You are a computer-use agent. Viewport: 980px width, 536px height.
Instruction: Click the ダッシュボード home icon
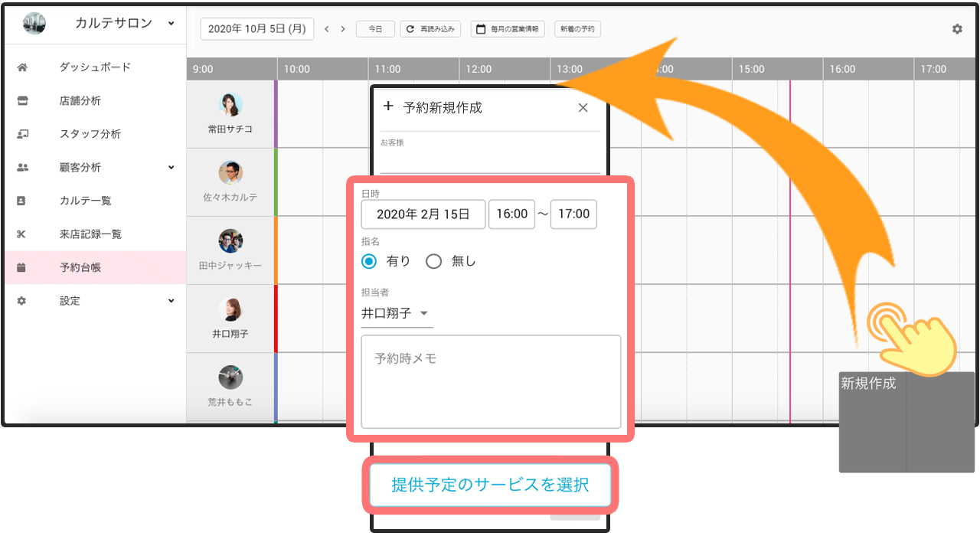22,67
